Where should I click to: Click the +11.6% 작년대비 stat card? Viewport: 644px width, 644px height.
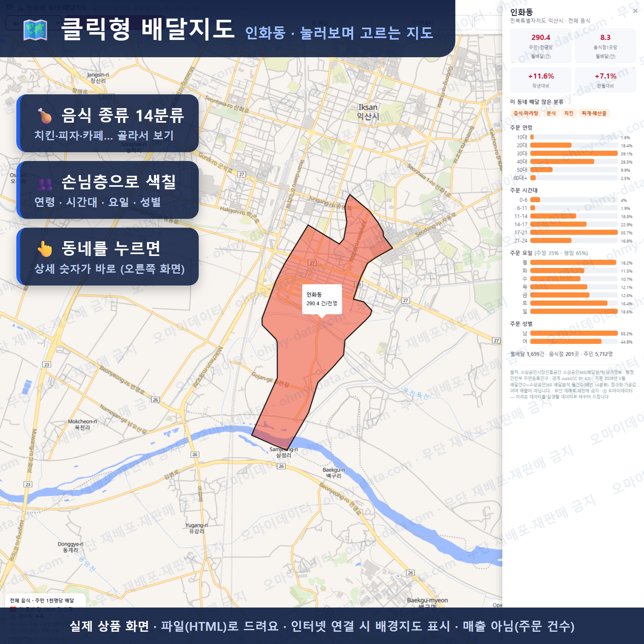(x=541, y=80)
